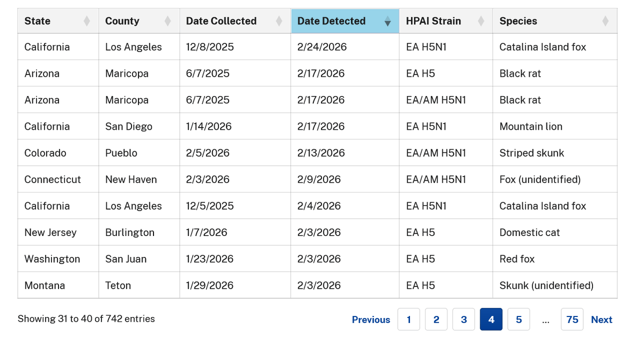Select the Domestic cat species cell

pos(555,232)
